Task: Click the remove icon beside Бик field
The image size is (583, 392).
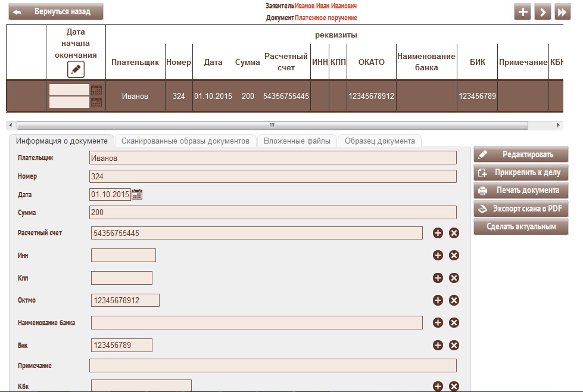Action: [454, 346]
